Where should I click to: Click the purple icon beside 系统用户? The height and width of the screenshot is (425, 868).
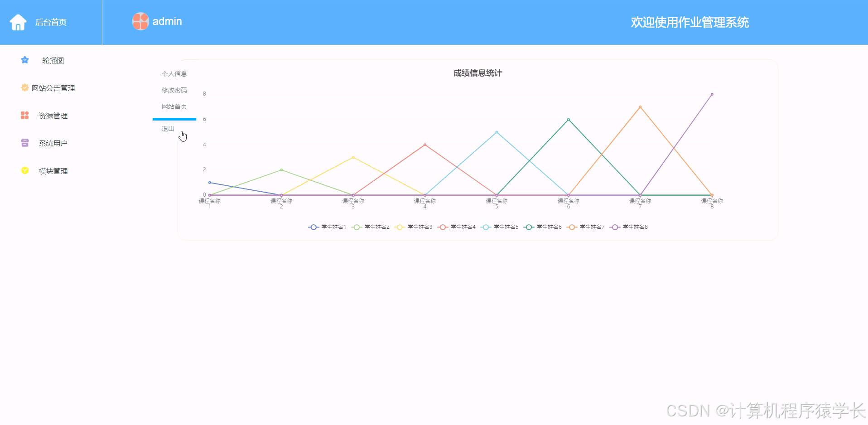click(x=25, y=143)
